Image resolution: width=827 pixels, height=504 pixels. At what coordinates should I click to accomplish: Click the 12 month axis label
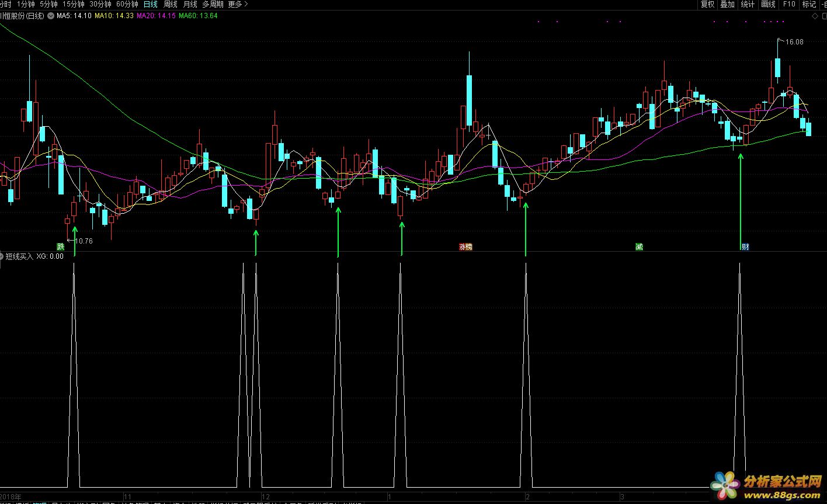pos(266,496)
